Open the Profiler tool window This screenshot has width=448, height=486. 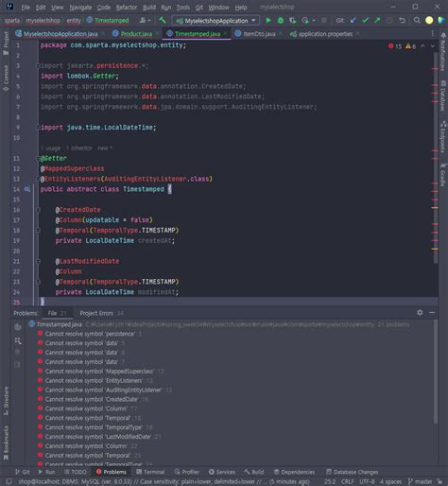[187, 472]
